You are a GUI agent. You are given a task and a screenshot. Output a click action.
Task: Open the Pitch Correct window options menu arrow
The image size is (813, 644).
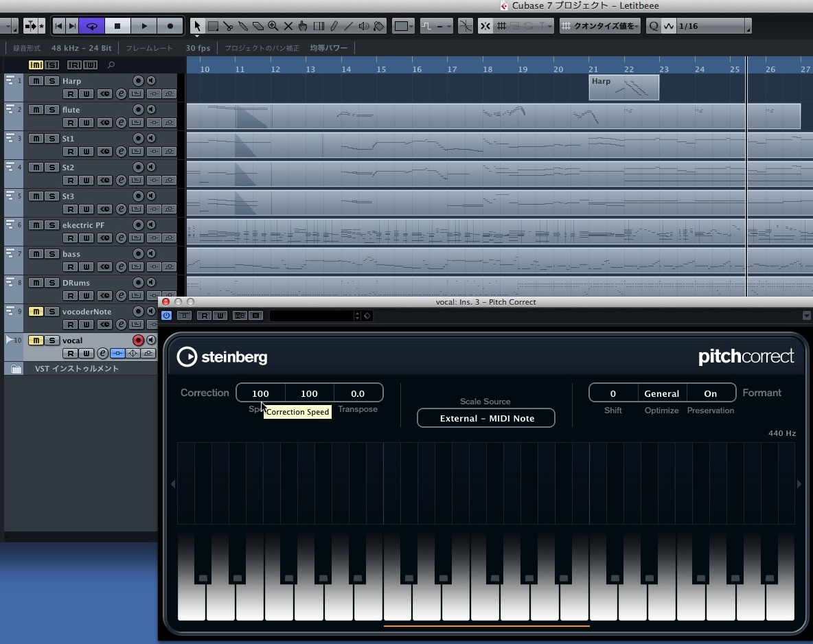point(806,315)
